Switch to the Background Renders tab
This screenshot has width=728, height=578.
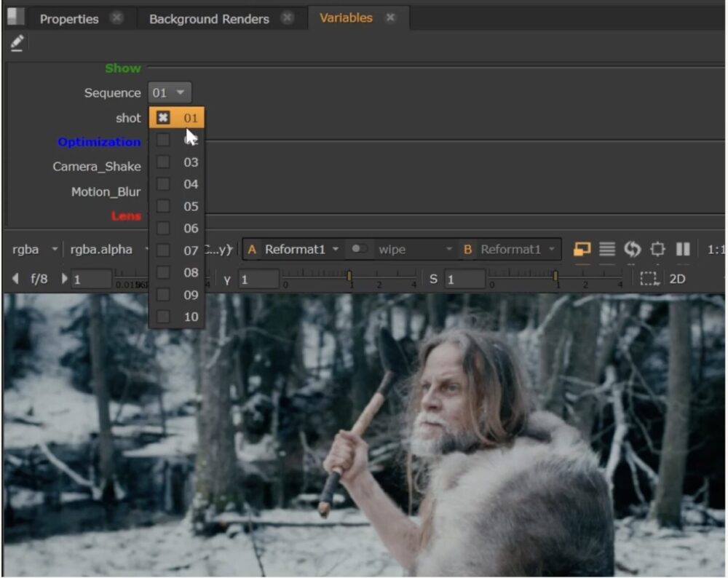209,19
